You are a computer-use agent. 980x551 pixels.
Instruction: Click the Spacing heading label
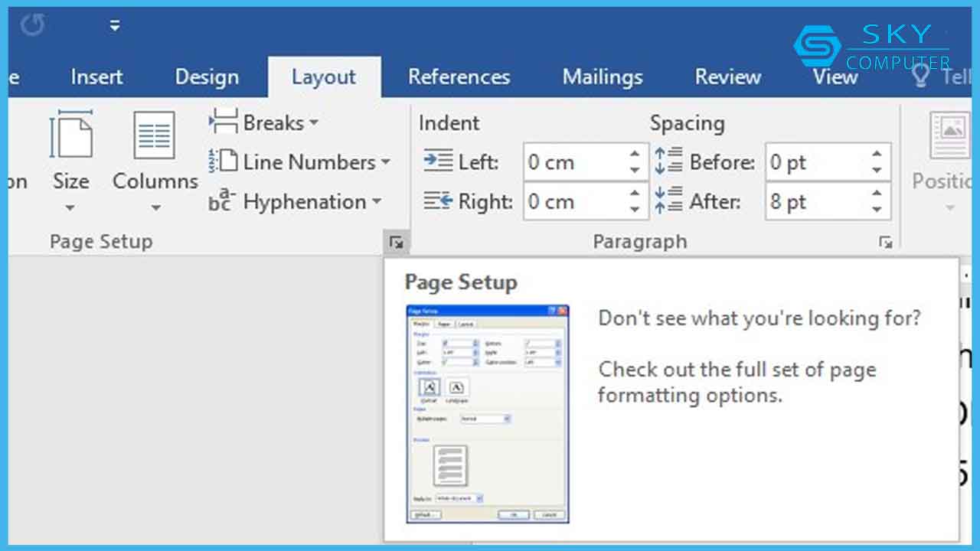pyautogui.click(x=687, y=124)
